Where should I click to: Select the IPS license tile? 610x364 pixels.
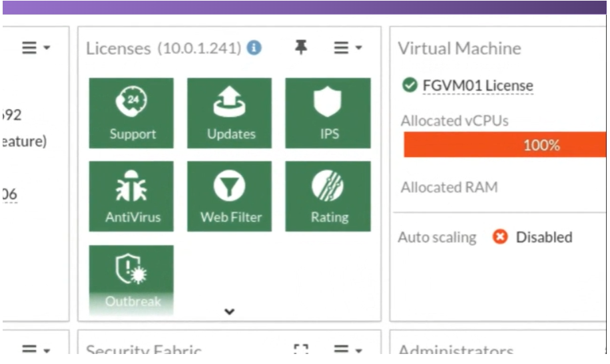[328, 113]
